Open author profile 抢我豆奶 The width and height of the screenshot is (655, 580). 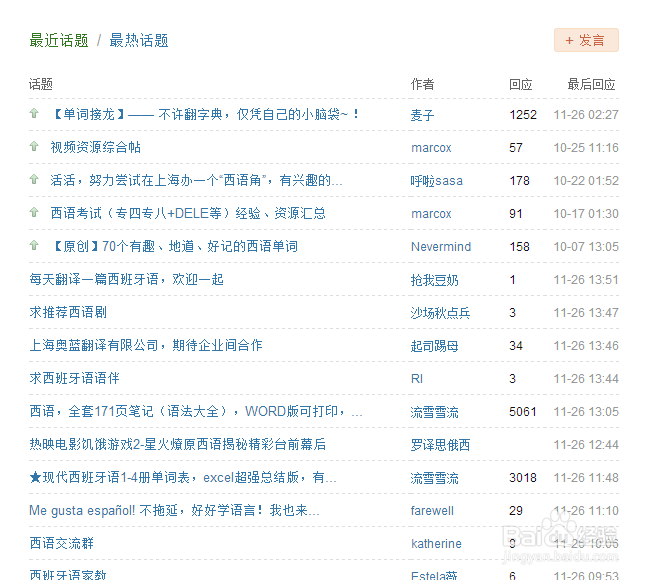click(434, 280)
